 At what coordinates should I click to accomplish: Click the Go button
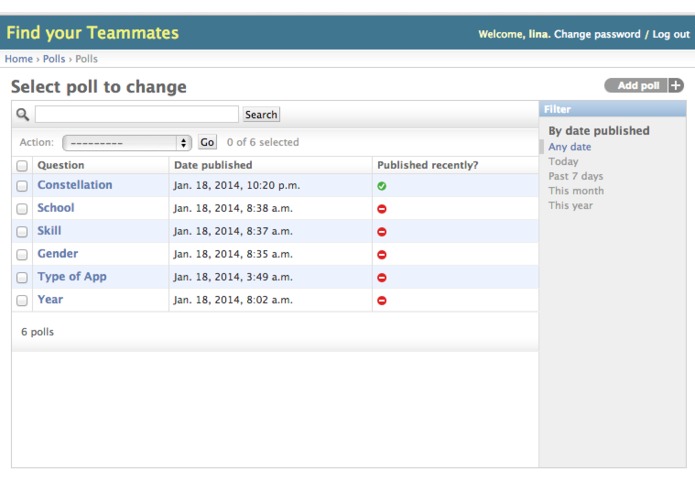(x=207, y=142)
